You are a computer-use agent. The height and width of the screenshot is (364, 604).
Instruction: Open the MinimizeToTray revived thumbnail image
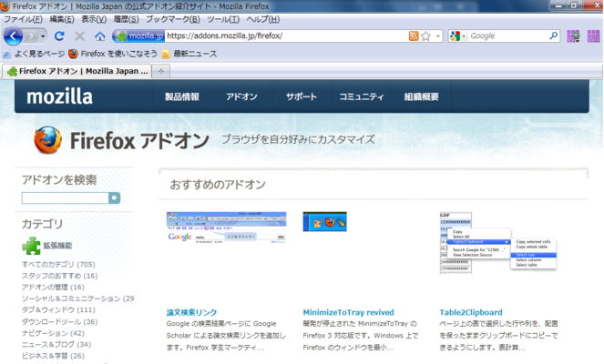coord(324,222)
